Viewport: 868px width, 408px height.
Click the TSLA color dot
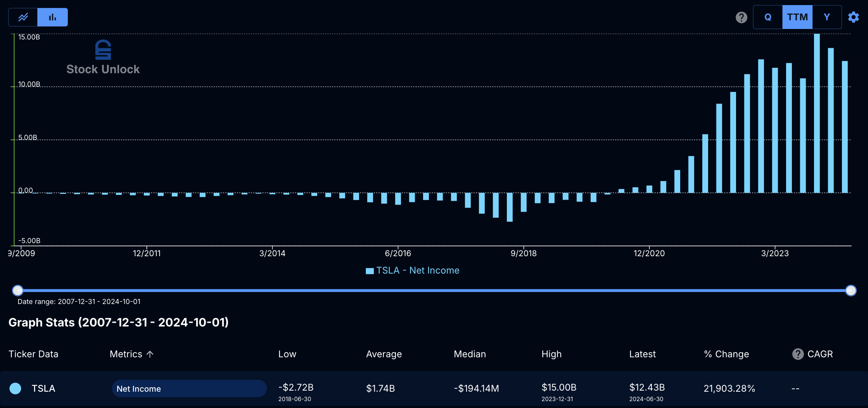click(x=15, y=388)
